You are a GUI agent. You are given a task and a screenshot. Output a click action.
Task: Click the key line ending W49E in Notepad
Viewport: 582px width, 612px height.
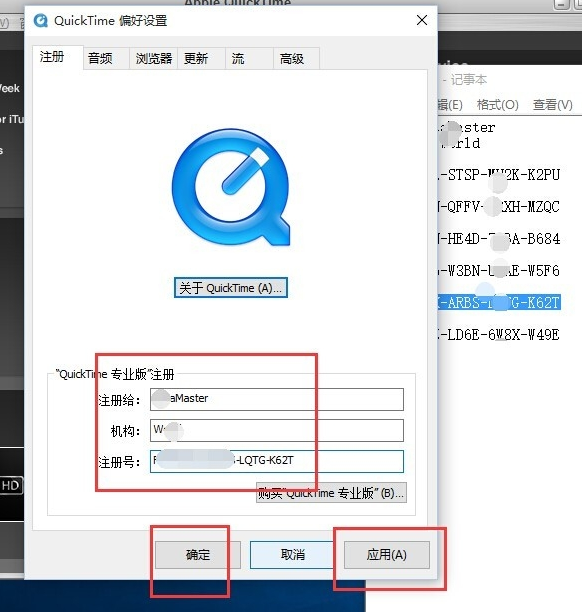point(499,334)
